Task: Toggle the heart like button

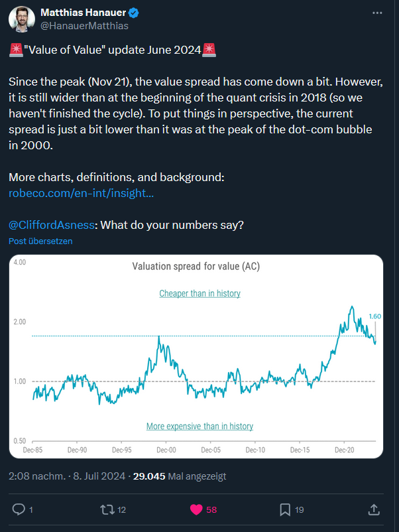Action: tap(196, 509)
